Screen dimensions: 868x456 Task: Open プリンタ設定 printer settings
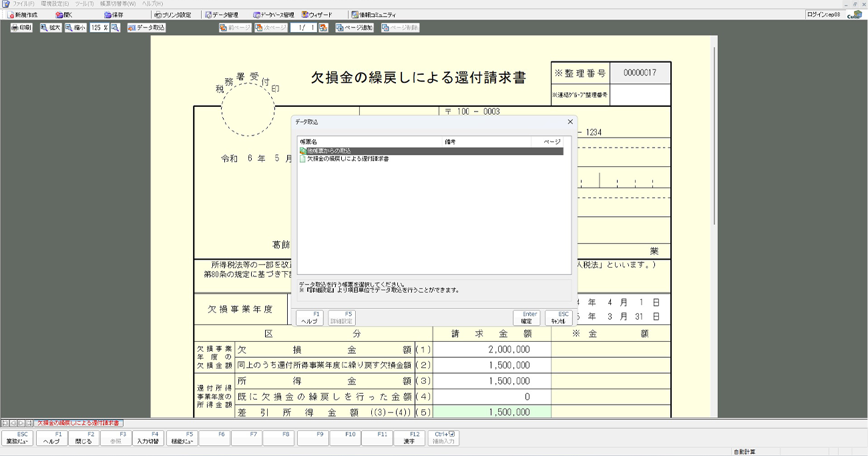tap(172, 15)
